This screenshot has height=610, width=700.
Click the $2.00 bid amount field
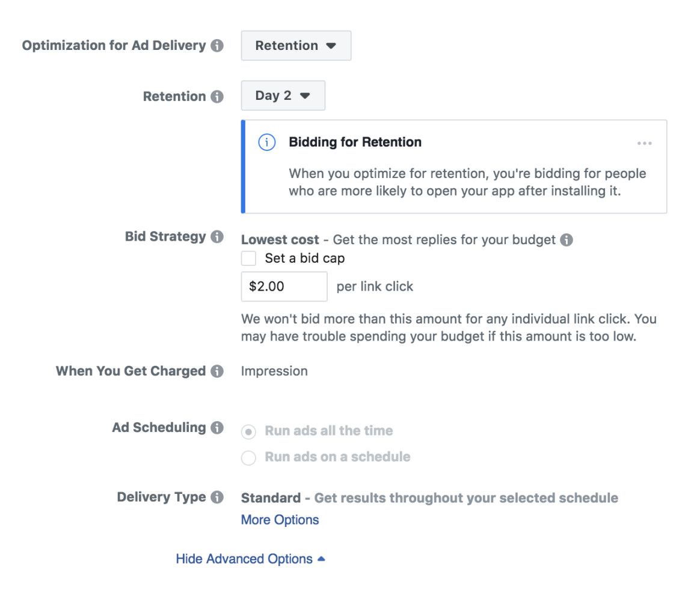(x=284, y=286)
